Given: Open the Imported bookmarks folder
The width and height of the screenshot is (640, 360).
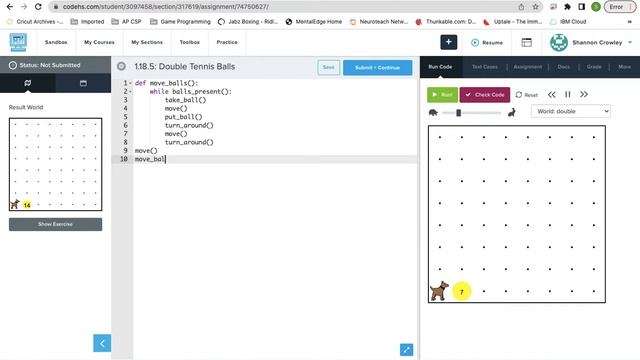Looking at the screenshot, I should (x=87, y=22).
